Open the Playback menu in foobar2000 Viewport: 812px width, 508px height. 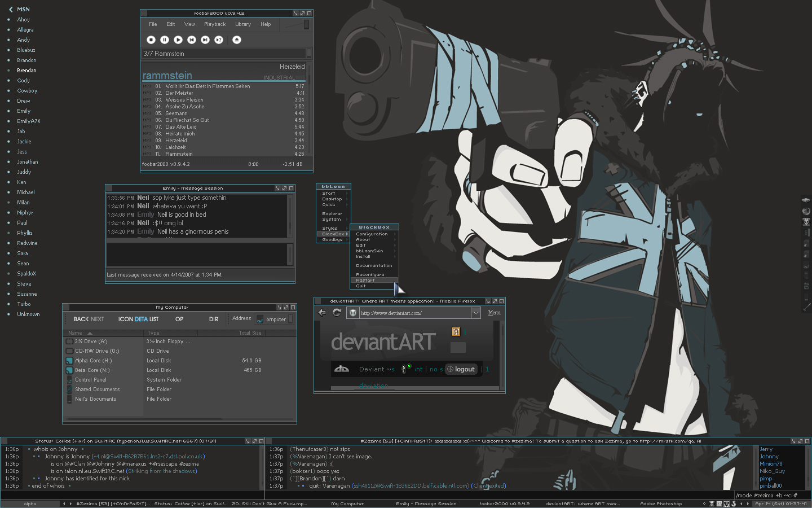click(x=214, y=24)
